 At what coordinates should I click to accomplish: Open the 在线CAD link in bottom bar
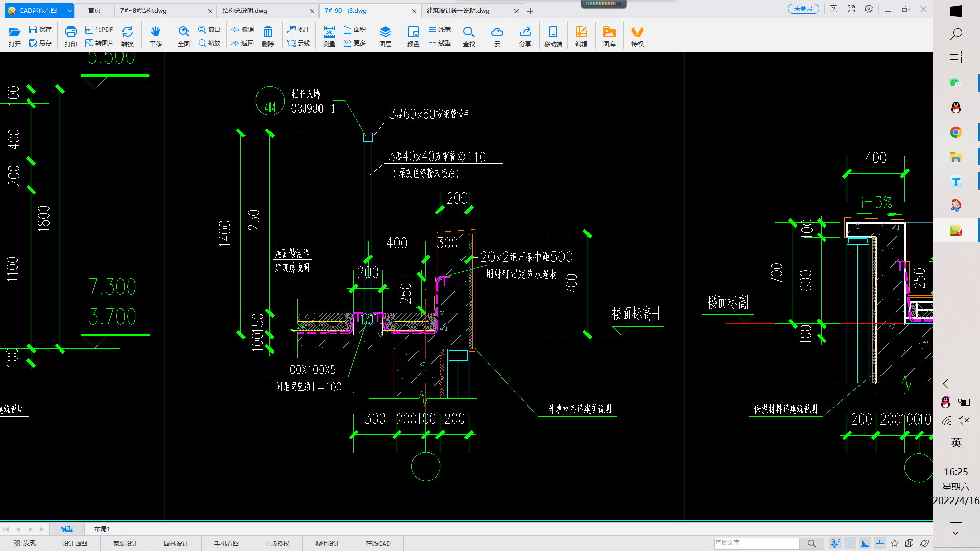tap(378, 543)
